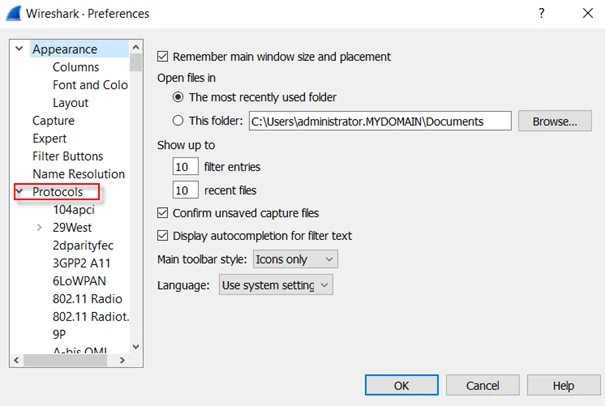Open the Name Resolution preferences
This screenshot has width=605, height=406.
[78, 174]
